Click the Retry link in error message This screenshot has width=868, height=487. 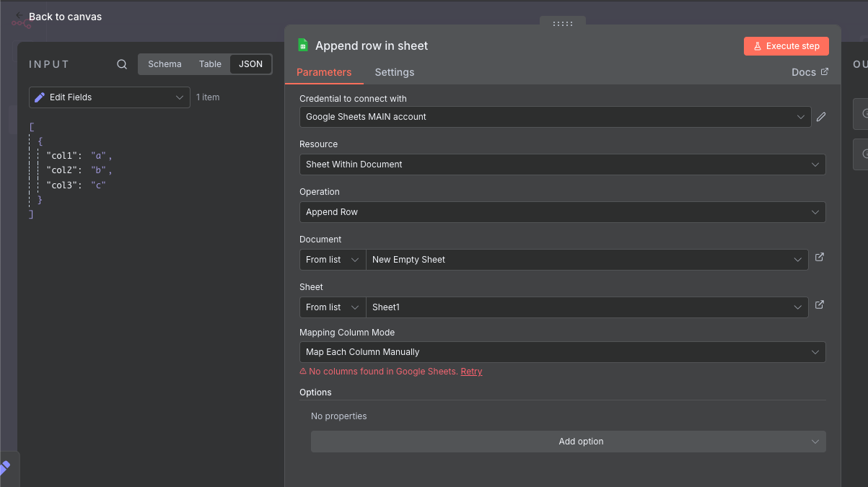click(x=471, y=372)
